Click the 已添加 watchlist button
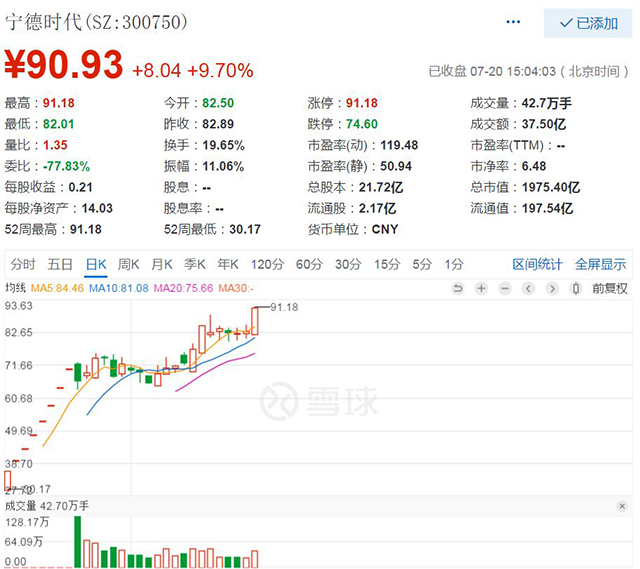 pyautogui.click(x=588, y=24)
